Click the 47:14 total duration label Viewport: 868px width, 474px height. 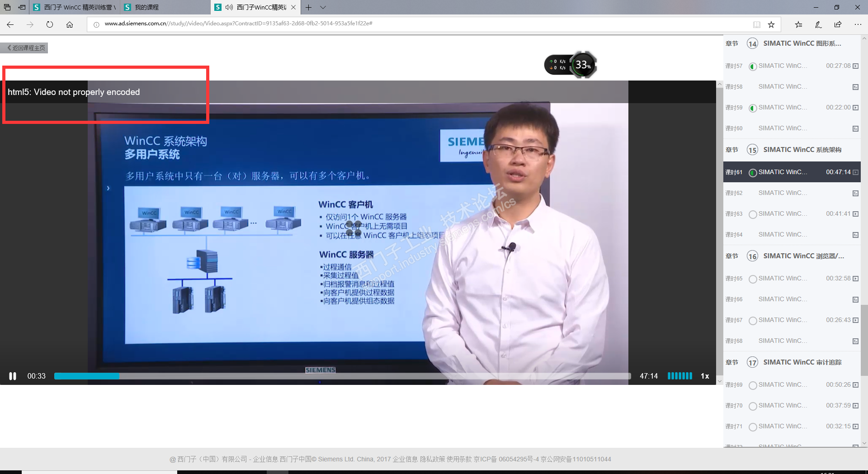point(649,376)
